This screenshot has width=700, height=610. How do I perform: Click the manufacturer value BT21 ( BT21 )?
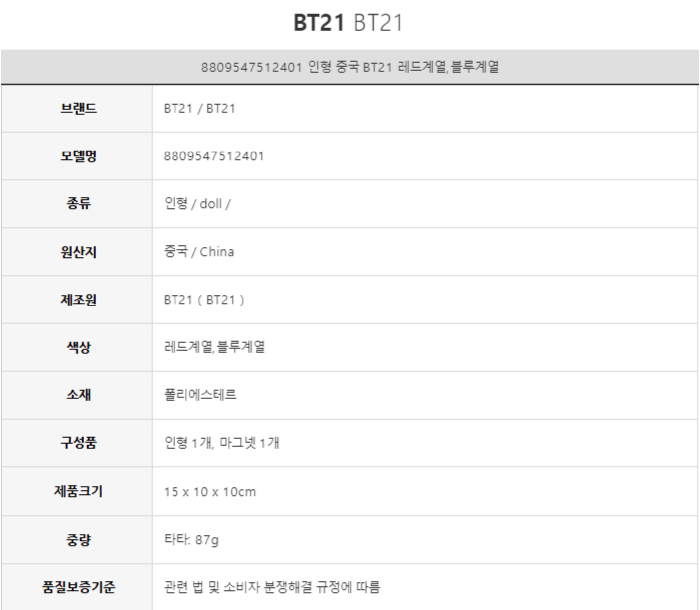tap(204, 300)
